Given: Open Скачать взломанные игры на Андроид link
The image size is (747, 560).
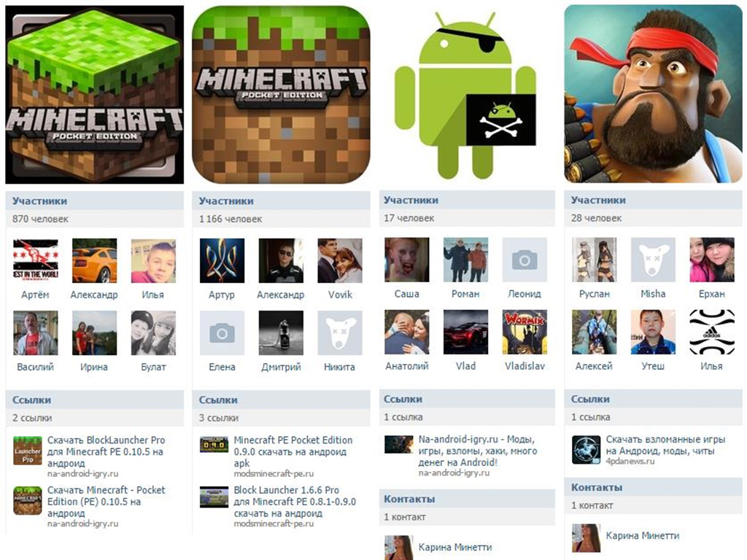Looking at the screenshot, I should pyautogui.click(x=665, y=445).
